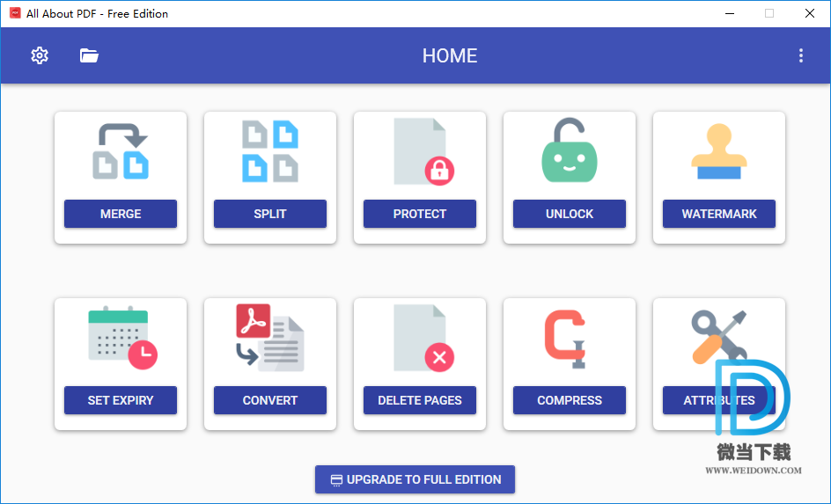Select the rubber stamp watermark icon
Image resolution: width=831 pixels, height=504 pixels.
pos(718,151)
